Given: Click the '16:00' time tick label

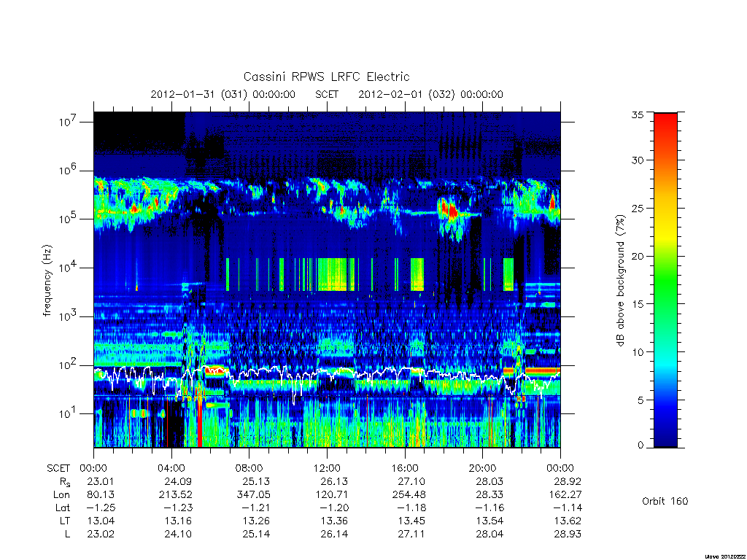Looking at the screenshot, I should (405, 468).
